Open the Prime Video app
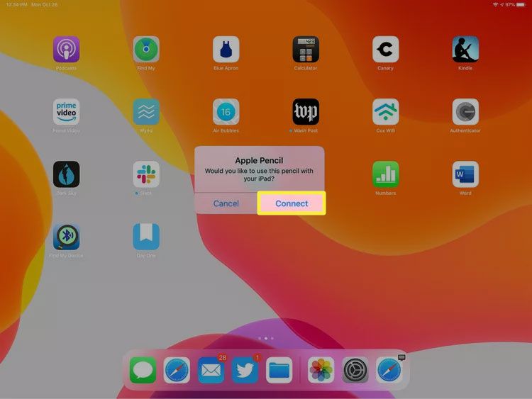Screen dimensions: 532x399 [66, 112]
